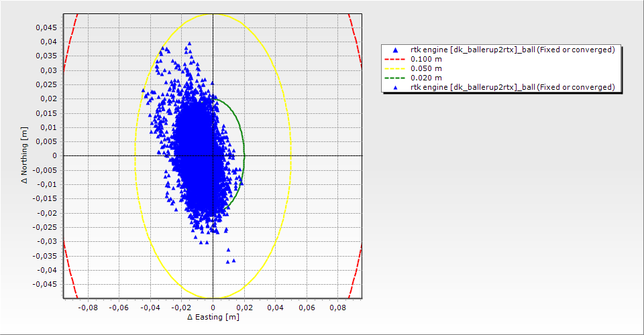Click the -0,04 easting axis label
This screenshot has height=335, width=644.
150,308
